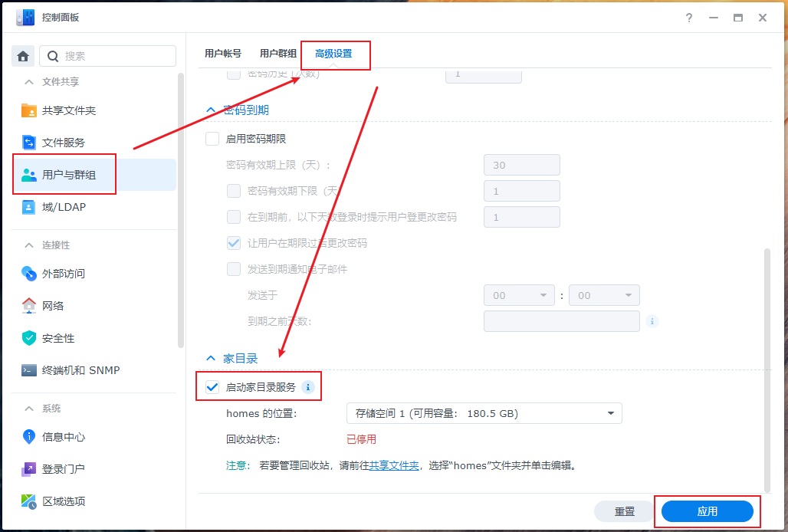
Task: Uncheck 启动家目录服务 checkbox
Action: point(212,387)
